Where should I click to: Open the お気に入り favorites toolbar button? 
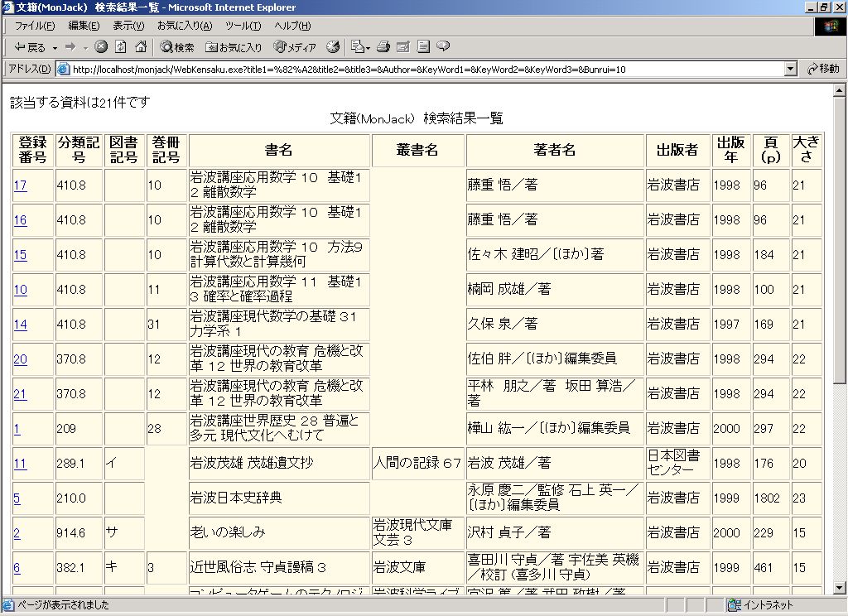pyautogui.click(x=234, y=47)
